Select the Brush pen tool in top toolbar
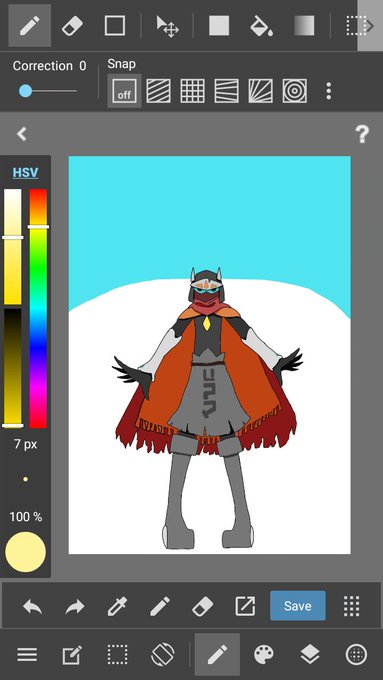The width and height of the screenshot is (383, 680). 29,26
